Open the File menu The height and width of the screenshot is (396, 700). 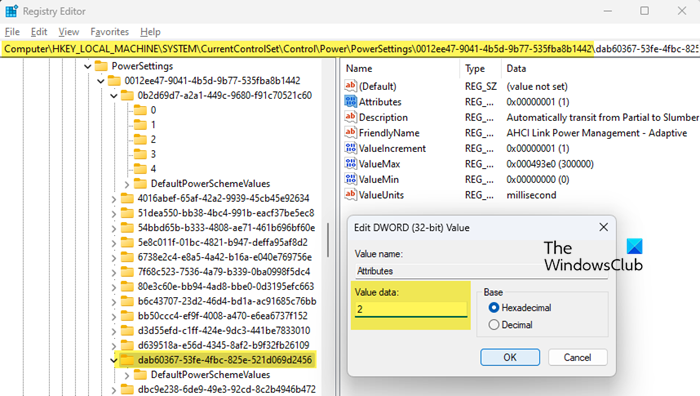click(x=12, y=32)
